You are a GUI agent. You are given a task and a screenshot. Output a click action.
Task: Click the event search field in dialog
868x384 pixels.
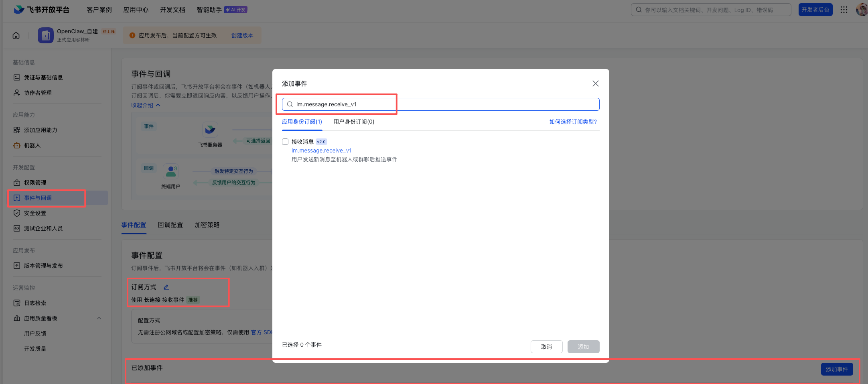(441, 104)
